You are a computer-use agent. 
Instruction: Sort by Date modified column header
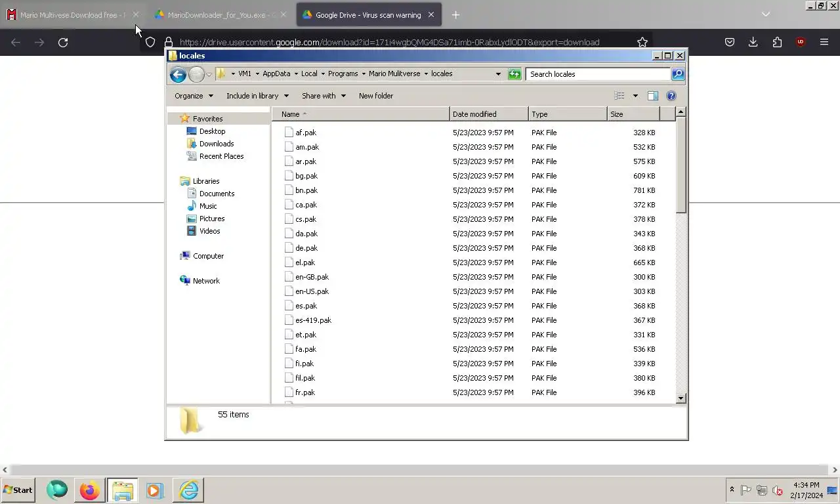coord(489,114)
